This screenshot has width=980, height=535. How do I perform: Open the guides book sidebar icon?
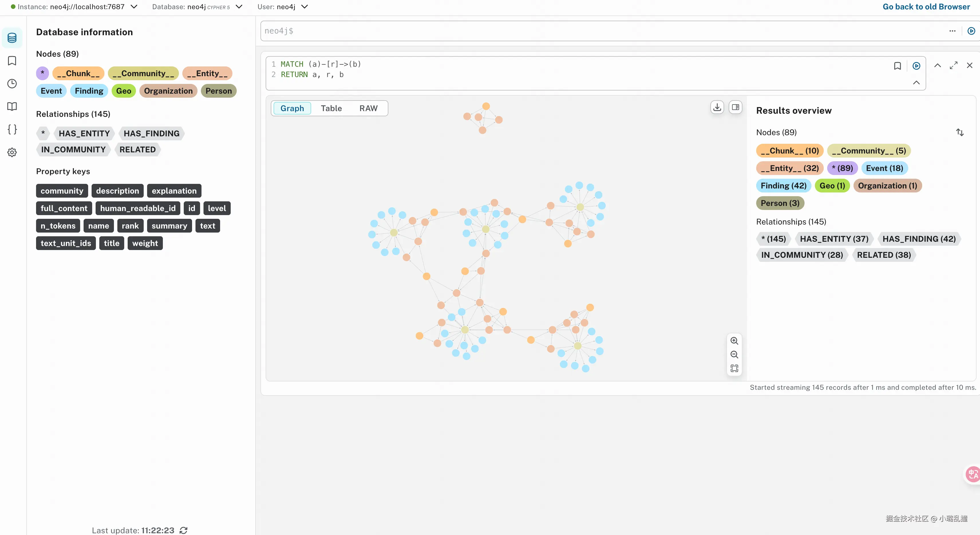[12, 107]
